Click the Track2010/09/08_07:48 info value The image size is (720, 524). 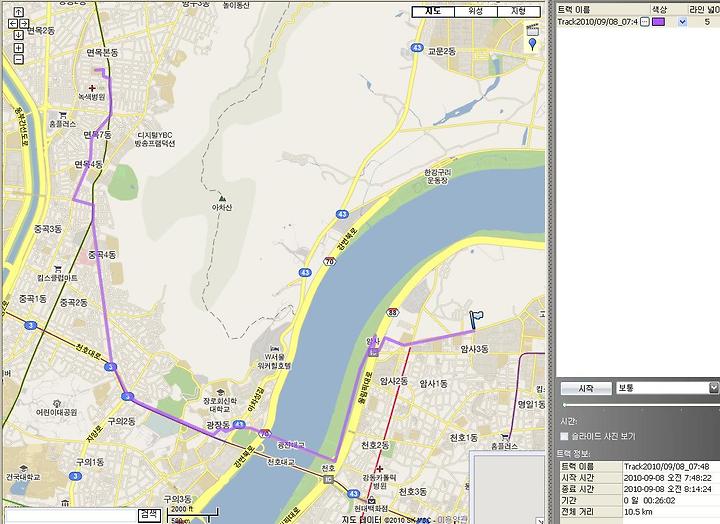coord(666,467)
